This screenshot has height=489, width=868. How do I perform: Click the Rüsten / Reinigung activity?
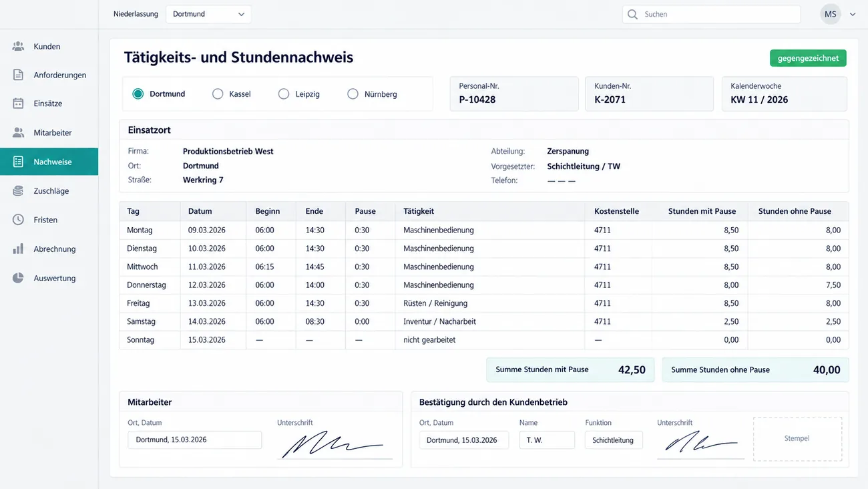tap(435, 303)
